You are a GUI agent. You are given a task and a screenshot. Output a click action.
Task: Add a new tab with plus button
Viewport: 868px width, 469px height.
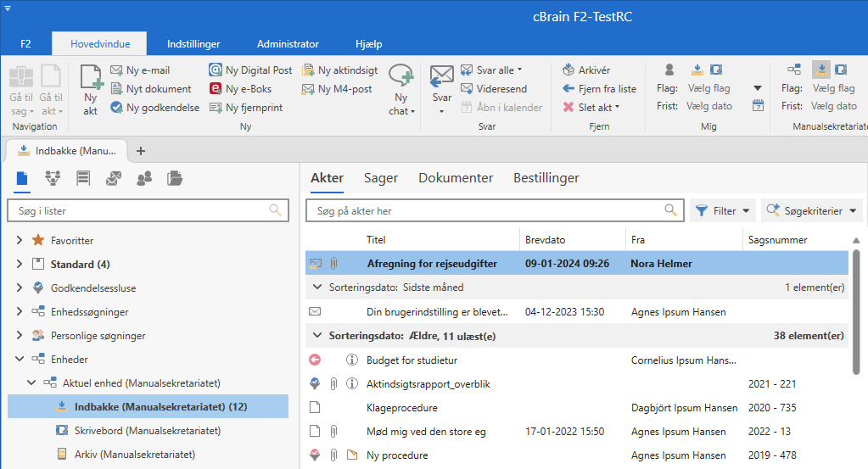tap(141, 151)
